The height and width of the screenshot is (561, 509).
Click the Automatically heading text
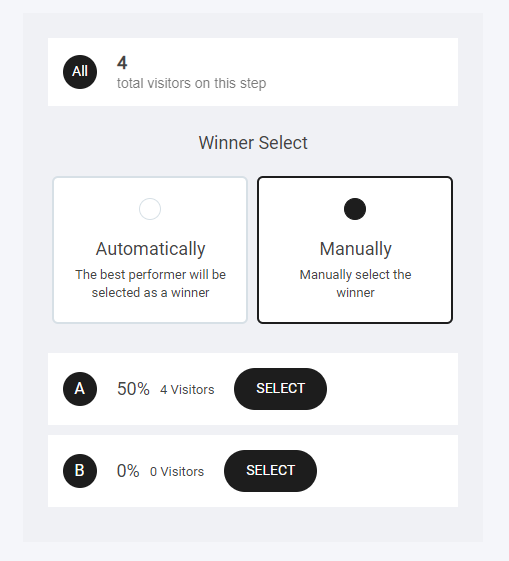pos(150,249)
